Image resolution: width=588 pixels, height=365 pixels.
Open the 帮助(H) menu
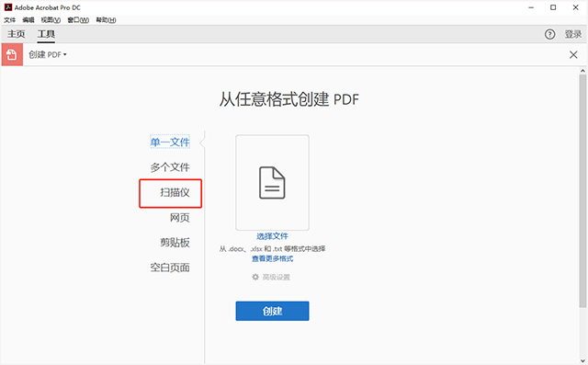[x=106, y=20]
